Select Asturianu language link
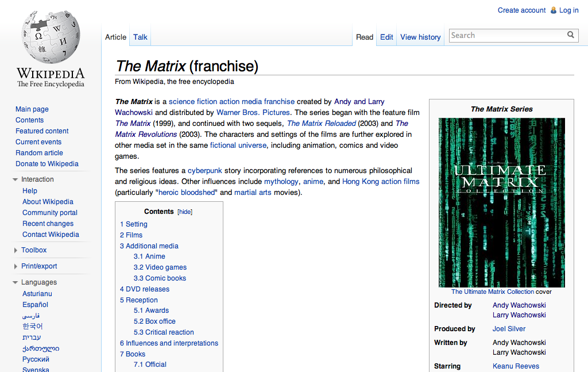 click(37, 294)
